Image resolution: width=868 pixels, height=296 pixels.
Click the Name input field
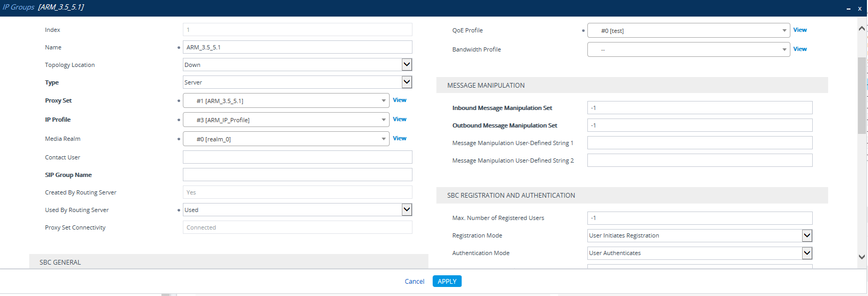(x=297, y=47)
